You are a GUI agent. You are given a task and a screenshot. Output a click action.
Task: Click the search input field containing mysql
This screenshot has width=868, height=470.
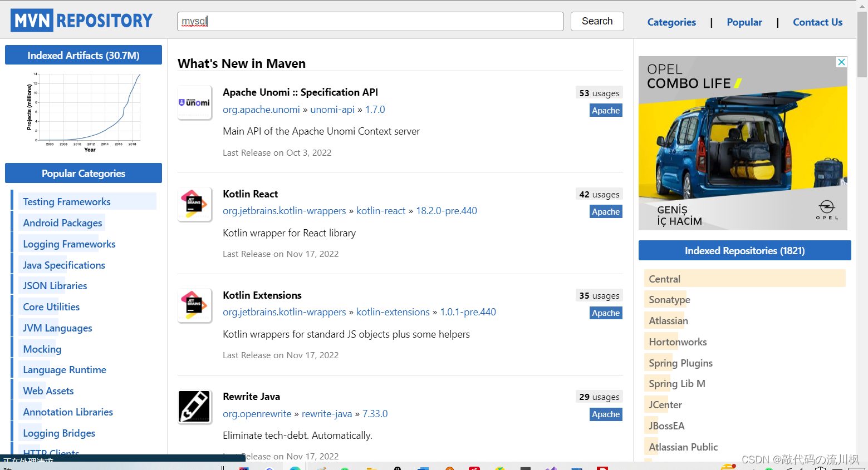coord(370,21)
